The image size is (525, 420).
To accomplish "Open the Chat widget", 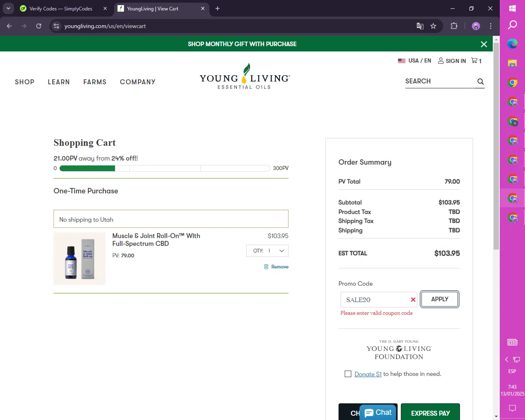I will click(x=378, y=413).
